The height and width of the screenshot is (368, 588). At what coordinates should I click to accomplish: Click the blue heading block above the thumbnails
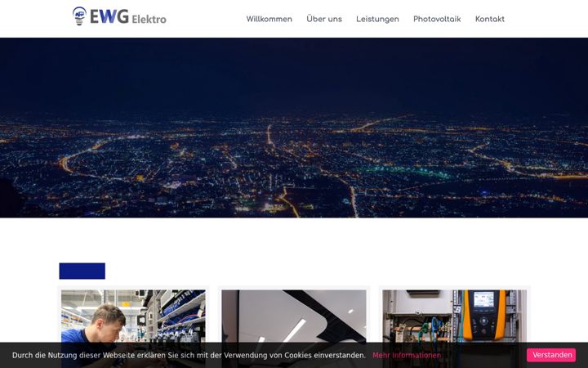[x=82, y=272]
